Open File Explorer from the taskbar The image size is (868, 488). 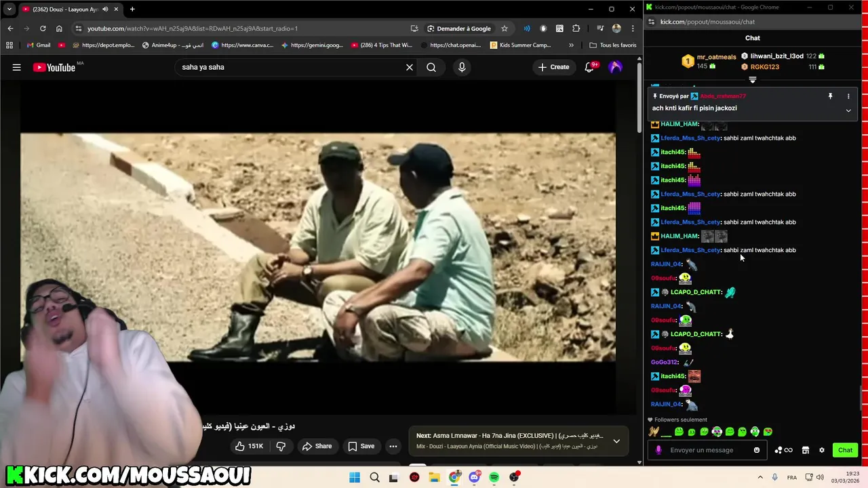click(x=434, y=477)
